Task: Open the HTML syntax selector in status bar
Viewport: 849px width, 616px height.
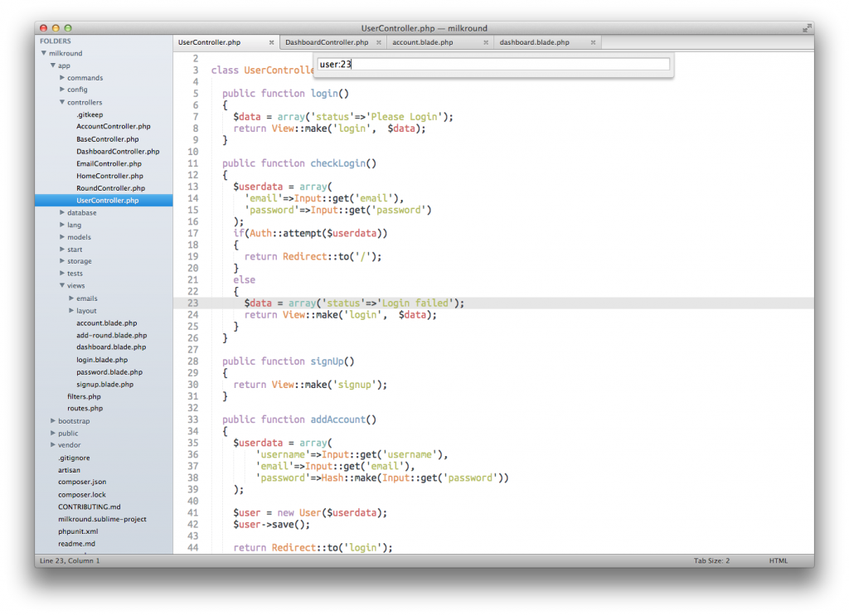Action: (x=778, y=560)
